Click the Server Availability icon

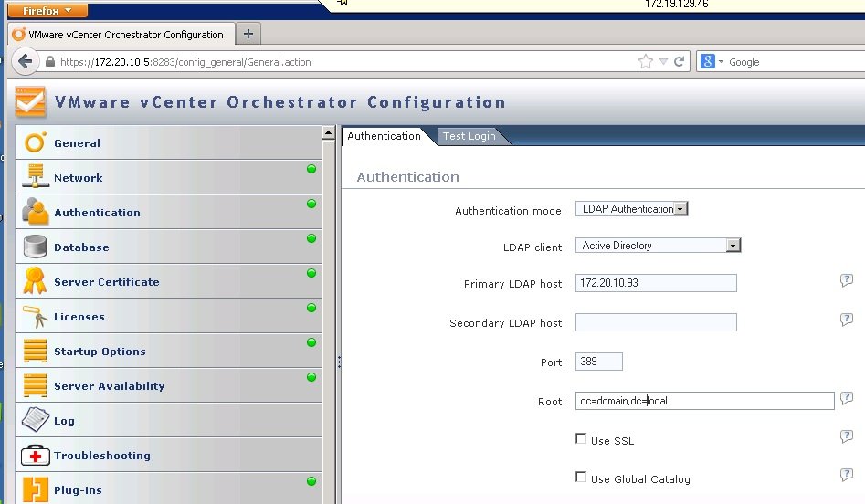coord(36,385)
